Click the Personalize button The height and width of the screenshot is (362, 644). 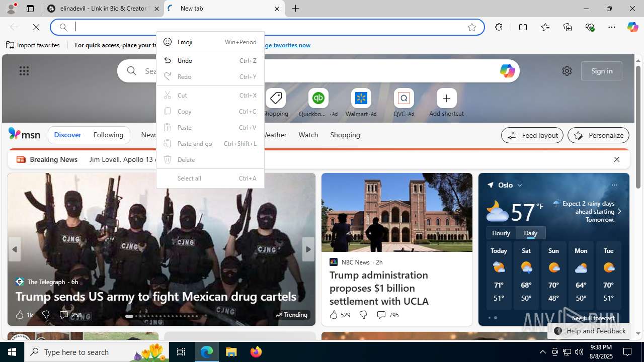(x=598, y=135)
